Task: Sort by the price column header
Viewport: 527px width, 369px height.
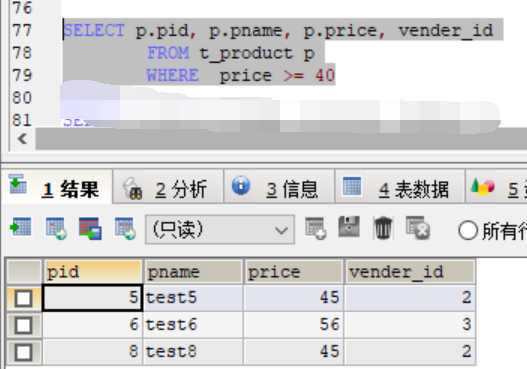Action: coord(293,271)
